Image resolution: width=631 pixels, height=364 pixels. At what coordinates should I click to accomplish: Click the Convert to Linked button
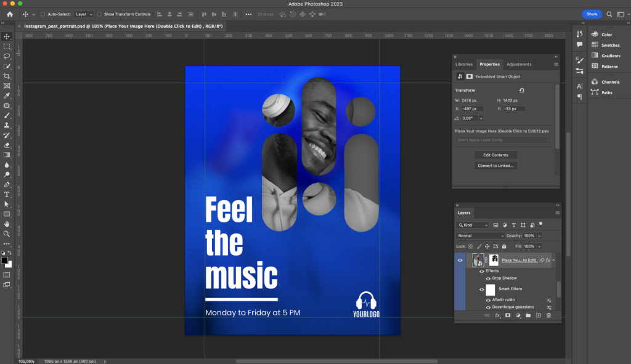(495, 166)
